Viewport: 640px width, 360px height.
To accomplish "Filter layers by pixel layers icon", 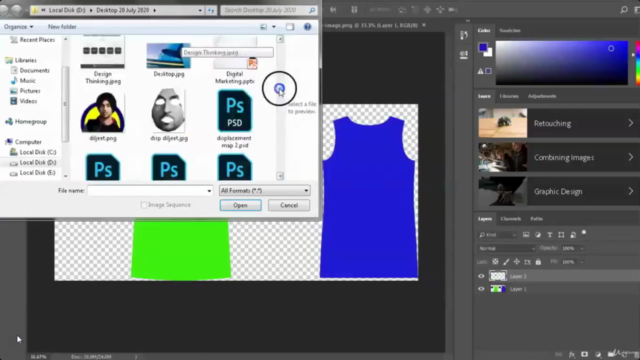I will [x=526, y=235].
